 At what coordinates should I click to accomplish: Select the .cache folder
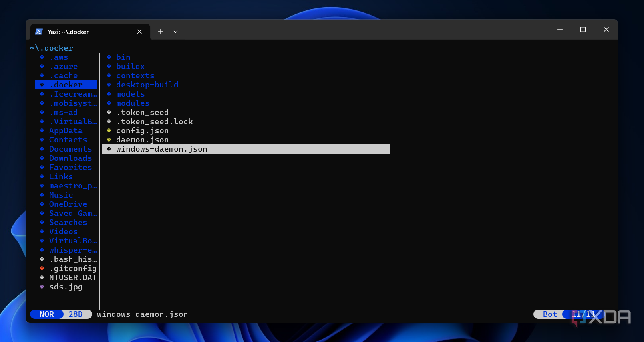[x=64, y=76]
